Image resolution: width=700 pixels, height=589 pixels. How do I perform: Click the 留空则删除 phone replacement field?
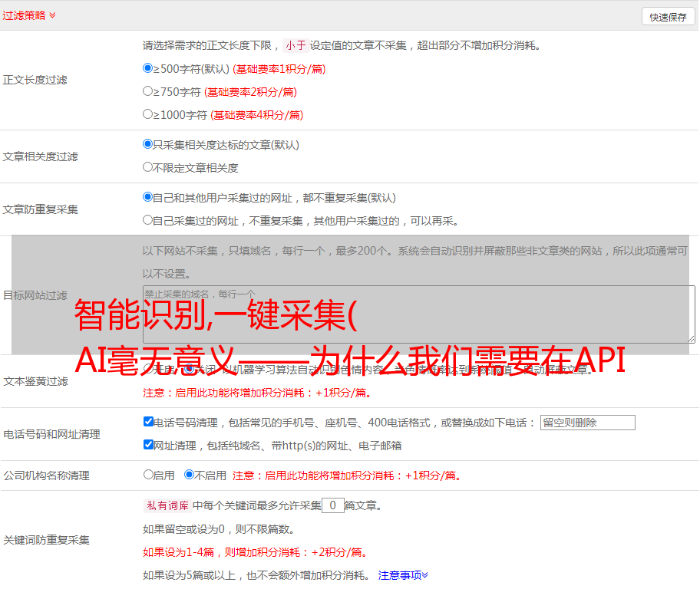(x=587, y=423)
